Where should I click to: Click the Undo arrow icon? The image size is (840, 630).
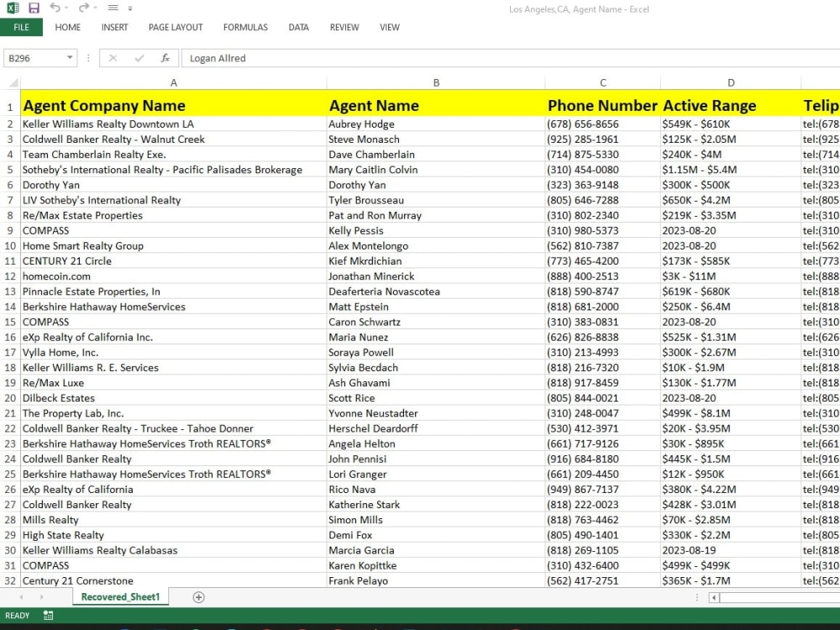point(55,8)
